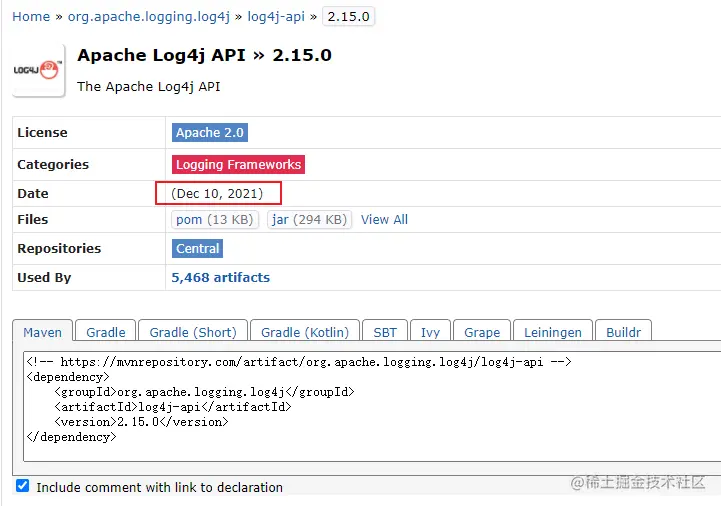Click the <artifactId>log4j-api</artifactId> line
The width and height of the screenshot is (721, 506).
pyautogui.click(x=173, y=407)
